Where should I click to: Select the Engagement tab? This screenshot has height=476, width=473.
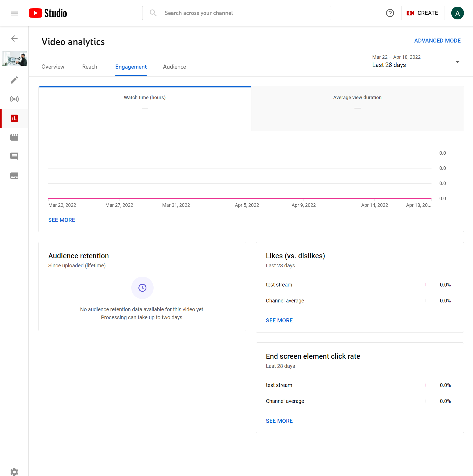(131, 67)
